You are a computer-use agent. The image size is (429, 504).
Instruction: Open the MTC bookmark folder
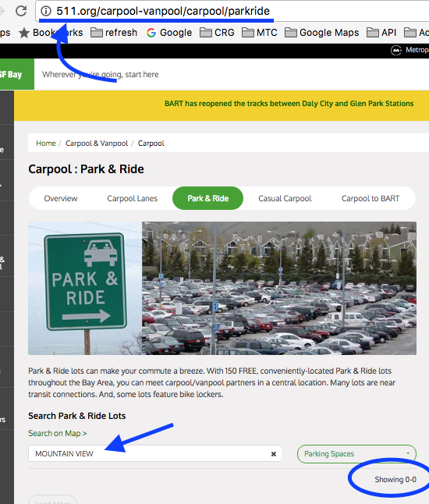(x=259, y=33)
